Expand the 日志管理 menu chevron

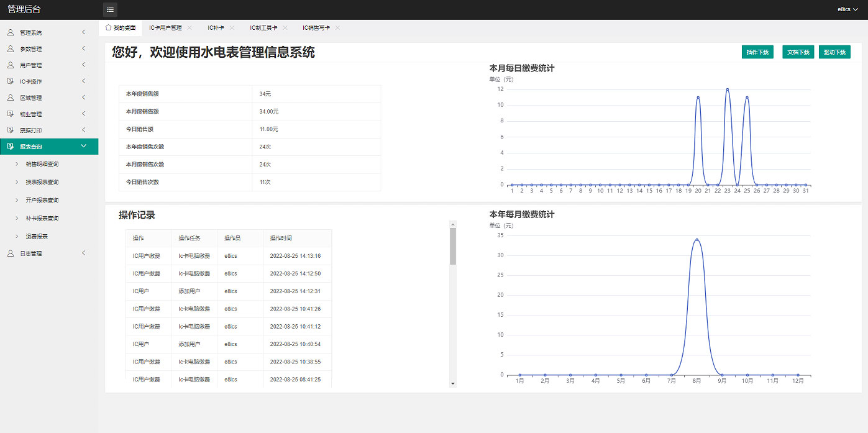tap(84, 253)
